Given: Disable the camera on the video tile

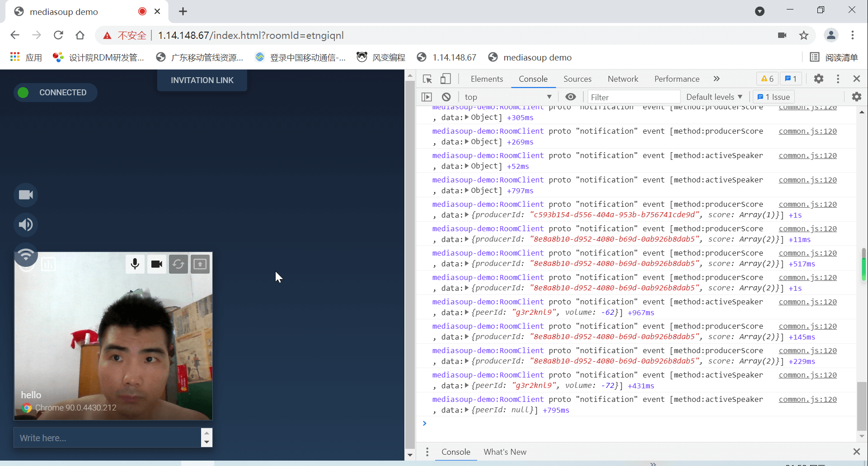Looking at the screenshot, I should (157, 264).
